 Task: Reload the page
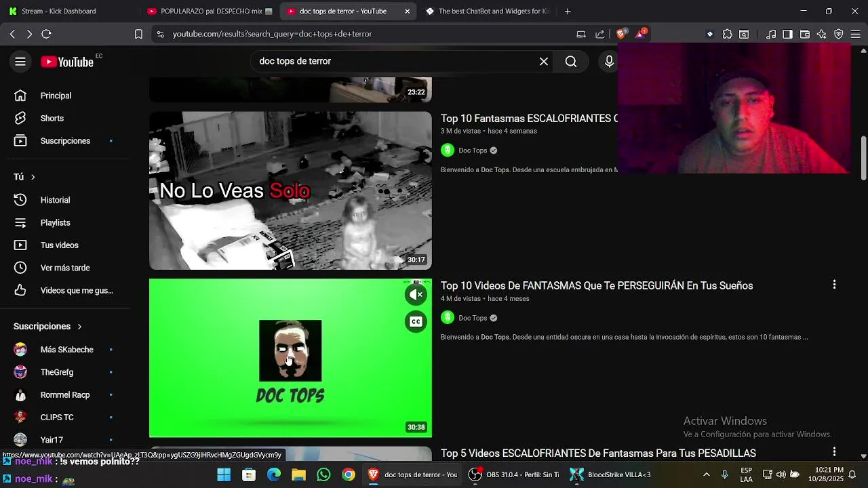pyautogui.click(x=46, y=34)
